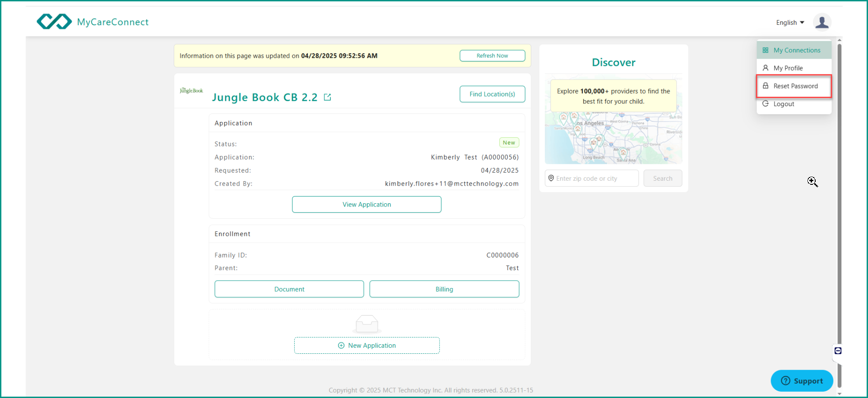Click the New status badge
Screen dimensions: 868x398
[509, 143]
